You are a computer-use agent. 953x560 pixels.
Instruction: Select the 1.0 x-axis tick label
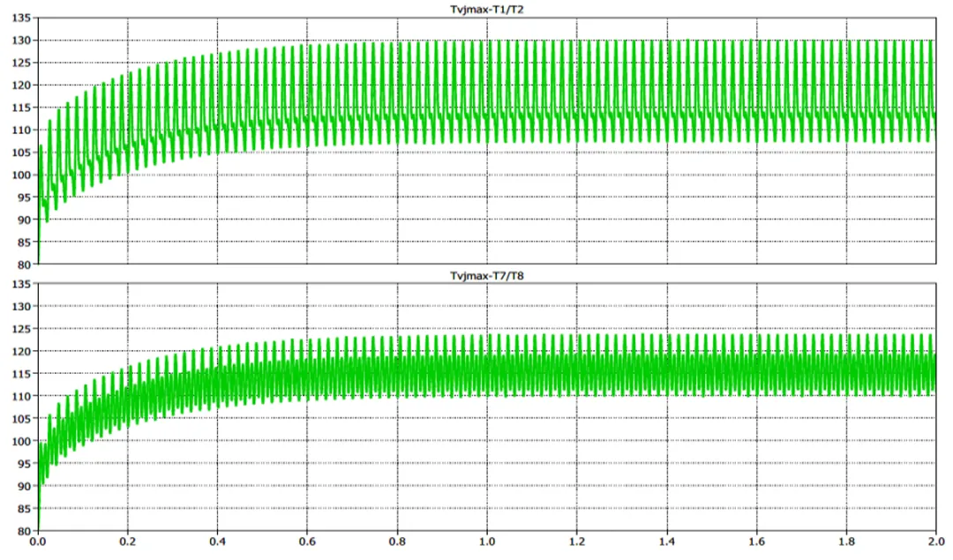486,542
